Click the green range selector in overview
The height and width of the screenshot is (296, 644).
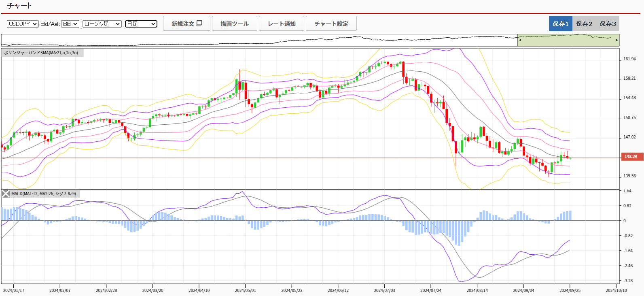568,40
